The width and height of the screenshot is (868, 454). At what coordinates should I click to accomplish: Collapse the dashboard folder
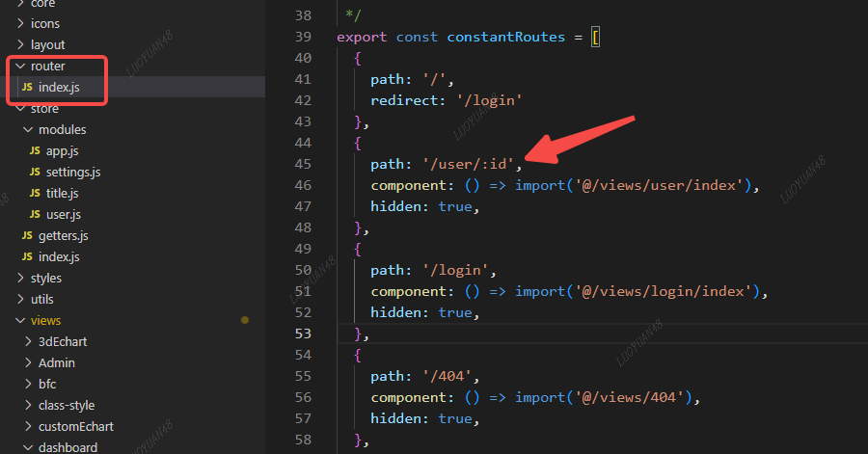[x=28, y=447]
